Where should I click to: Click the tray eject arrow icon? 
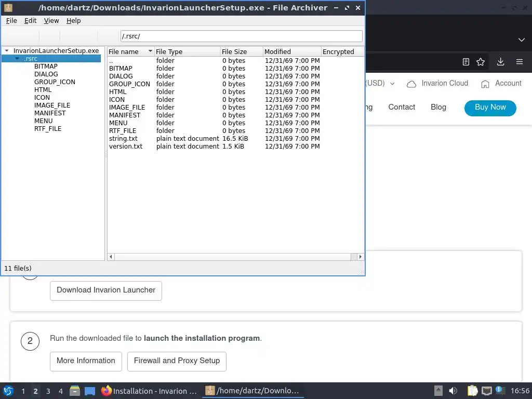(438, 391)
